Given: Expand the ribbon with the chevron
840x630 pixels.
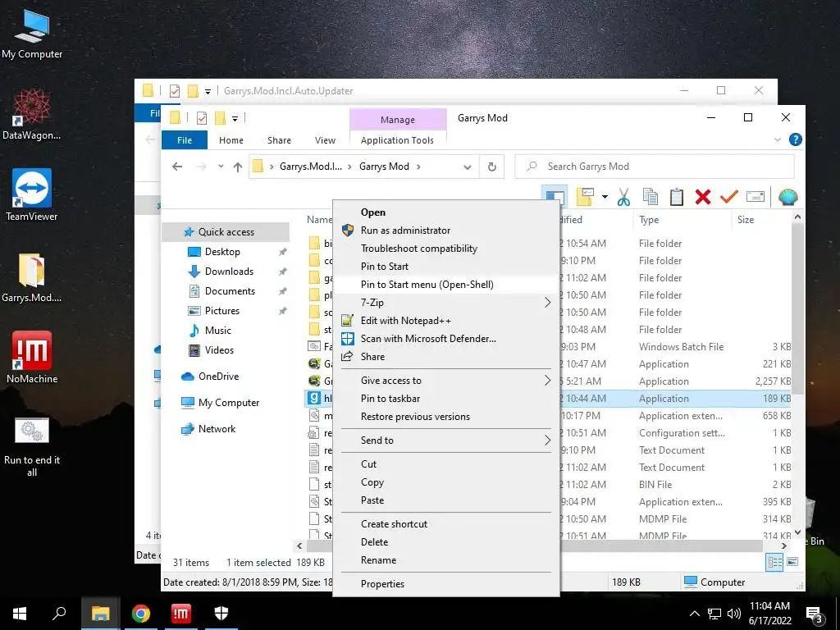Looking at the screenshot, I should (778, 139).
